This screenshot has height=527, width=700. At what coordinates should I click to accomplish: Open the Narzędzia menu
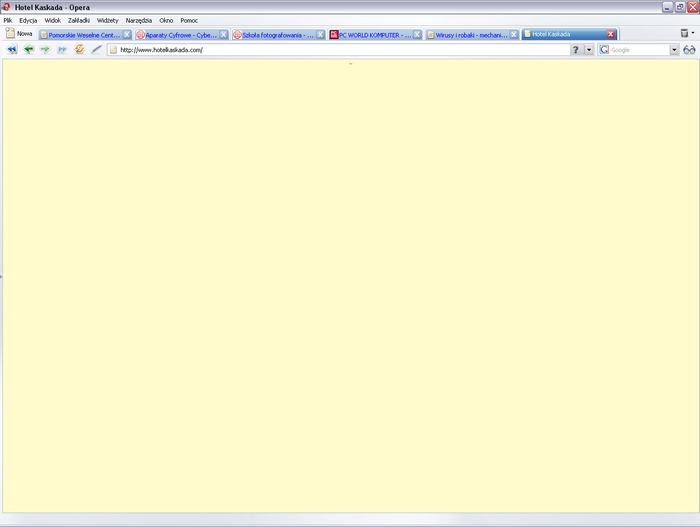click(138, 20)
